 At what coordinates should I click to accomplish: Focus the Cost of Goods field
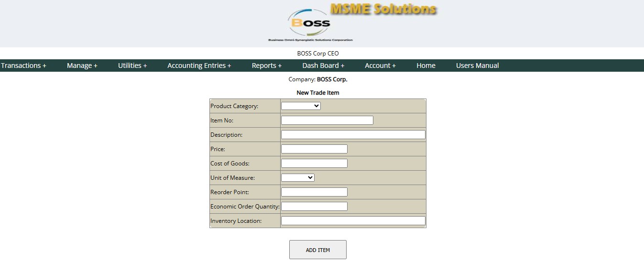[x=314, y=163]
